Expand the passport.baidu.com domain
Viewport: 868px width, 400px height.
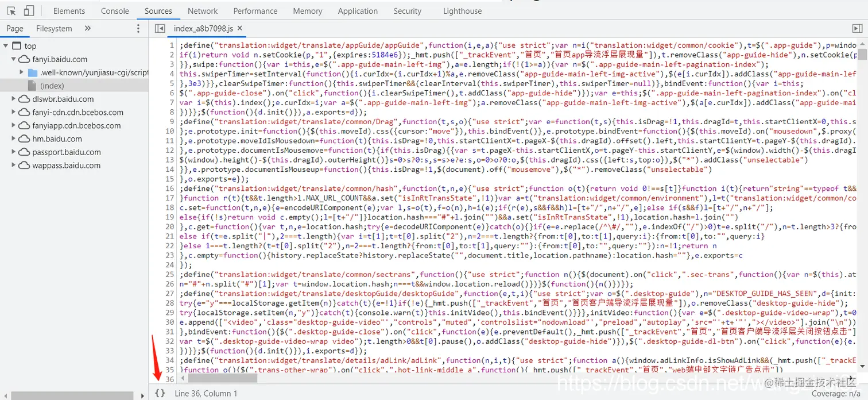[x=13, y=152]
